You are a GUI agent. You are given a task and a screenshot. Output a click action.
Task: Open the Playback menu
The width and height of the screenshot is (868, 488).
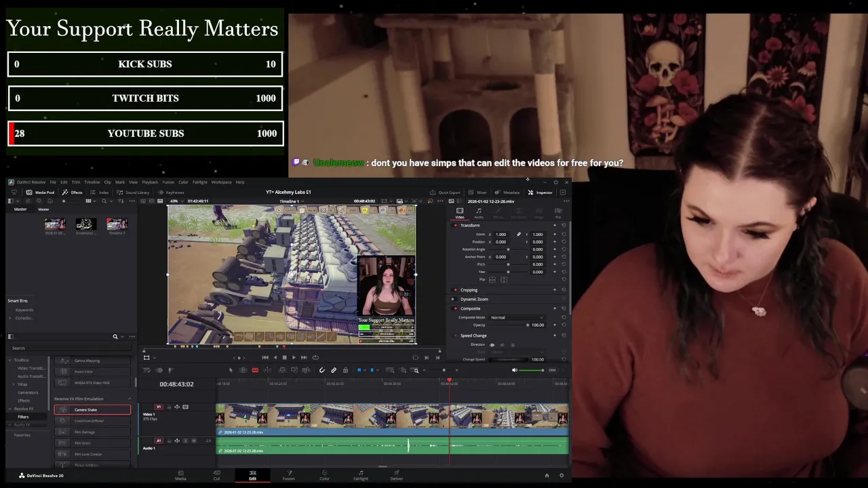pyautogui.click(x=150, y=182)
